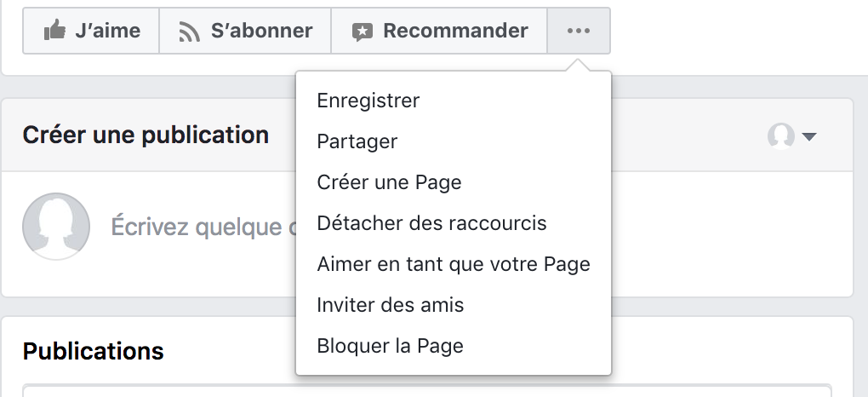Screen dimensions: 868x397
Task: Click the small avatar icon in the post header
Action: click(781, 135)
